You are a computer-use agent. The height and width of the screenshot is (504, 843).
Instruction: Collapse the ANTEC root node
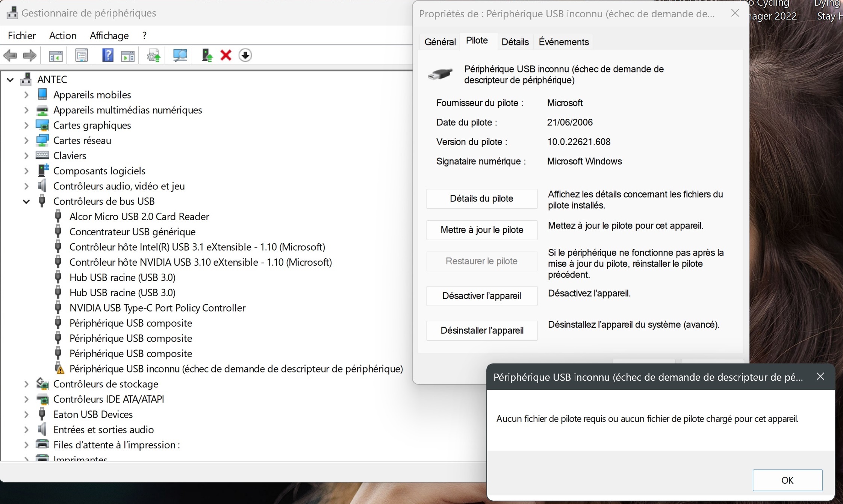coord(11,80)
